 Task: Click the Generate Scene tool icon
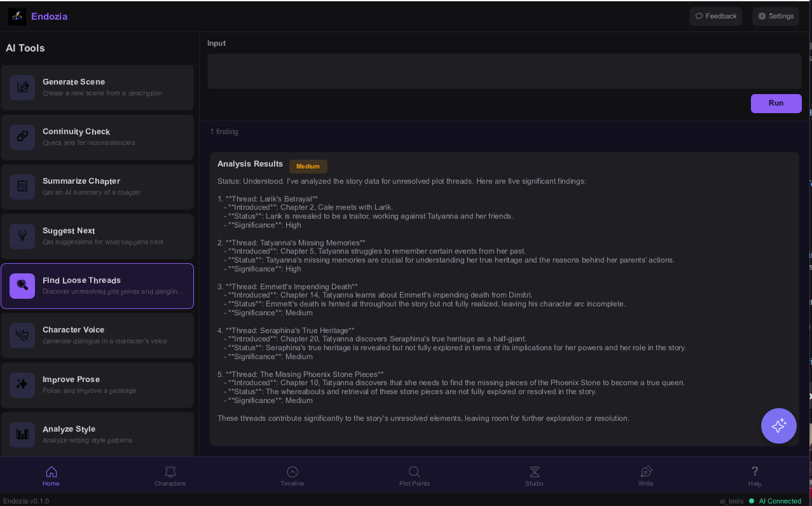pos(22,88)
